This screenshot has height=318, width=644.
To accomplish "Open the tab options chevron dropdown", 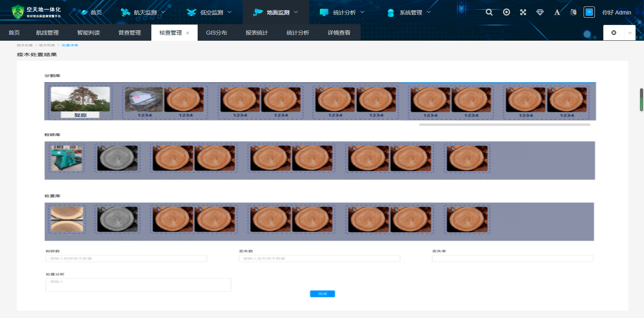I will pyautogui.click(x=630, y=33).
